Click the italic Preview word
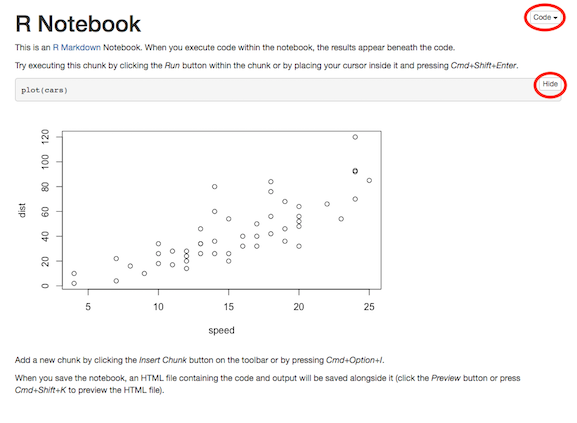The height and width of the screenshot is (423, 577). point(446,378)
